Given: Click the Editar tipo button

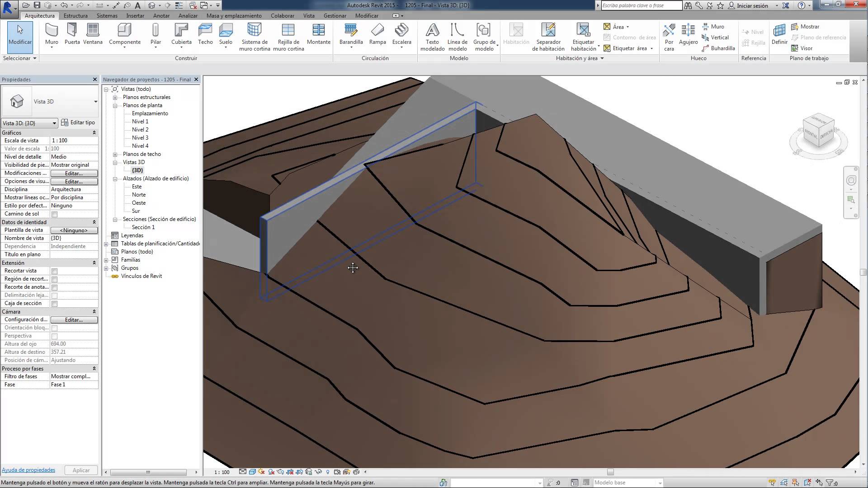Looking at the screenshot, I should (x=78, y=122).
